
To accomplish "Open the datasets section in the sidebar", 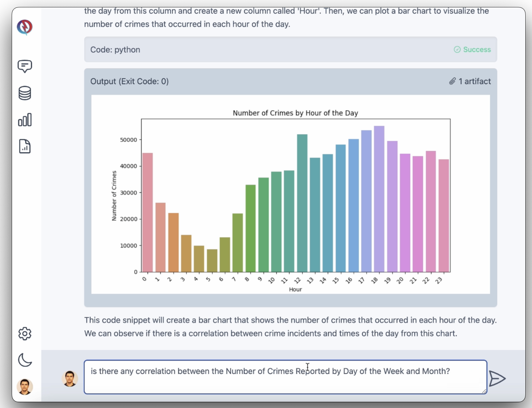I will (x=25, y=93).
